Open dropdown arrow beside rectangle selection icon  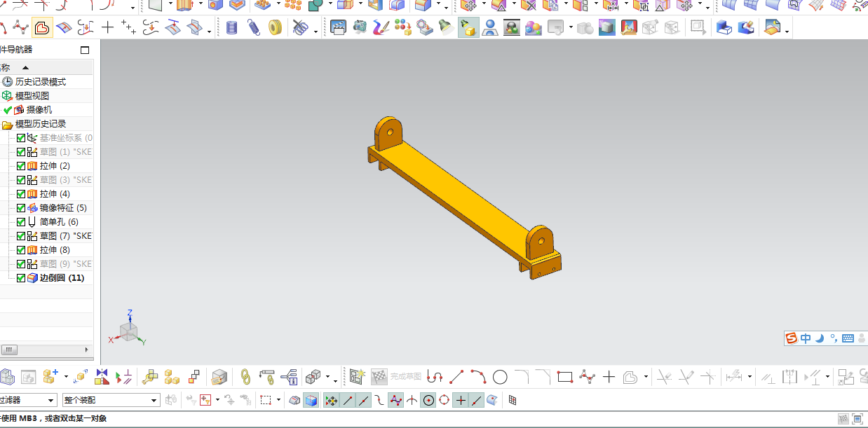[278, 400]
